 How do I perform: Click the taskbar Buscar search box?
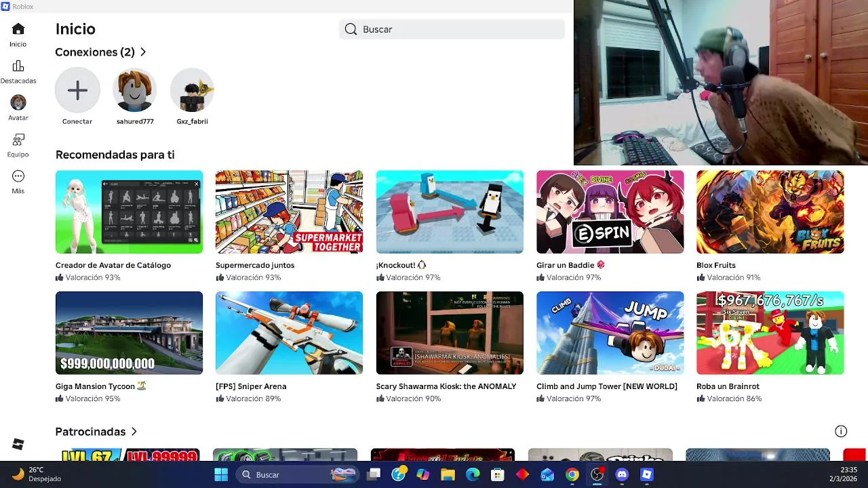(x=297, y=474)
